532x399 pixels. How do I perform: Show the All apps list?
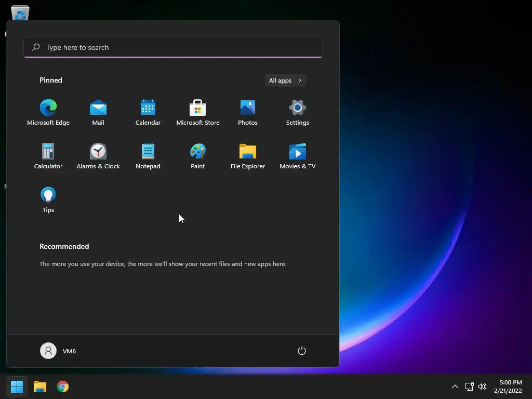pyautogui.click(x=285, y=81)
